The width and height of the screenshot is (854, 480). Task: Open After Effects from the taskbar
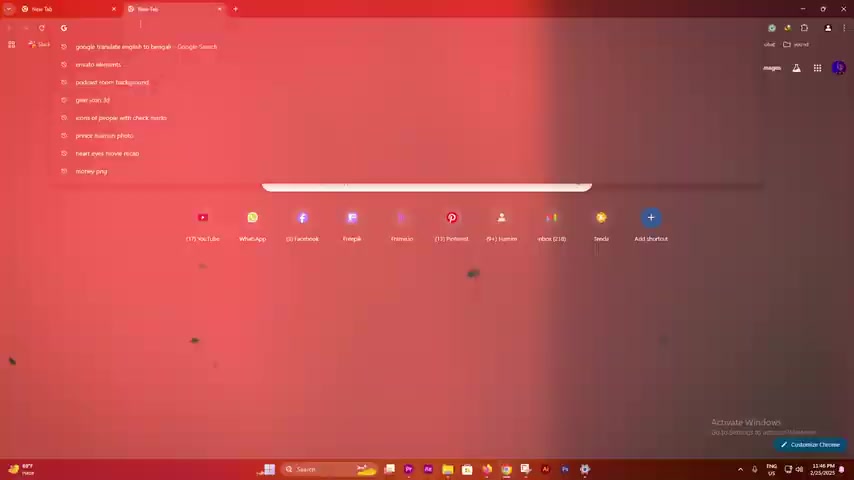coord(428,469)
